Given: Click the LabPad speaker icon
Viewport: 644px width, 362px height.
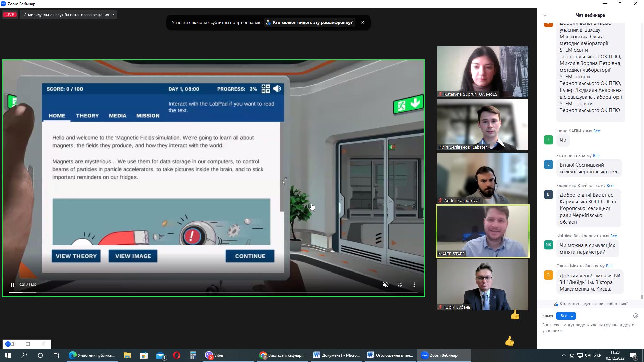Looking at the screenshot, I should tap(277, 89).
